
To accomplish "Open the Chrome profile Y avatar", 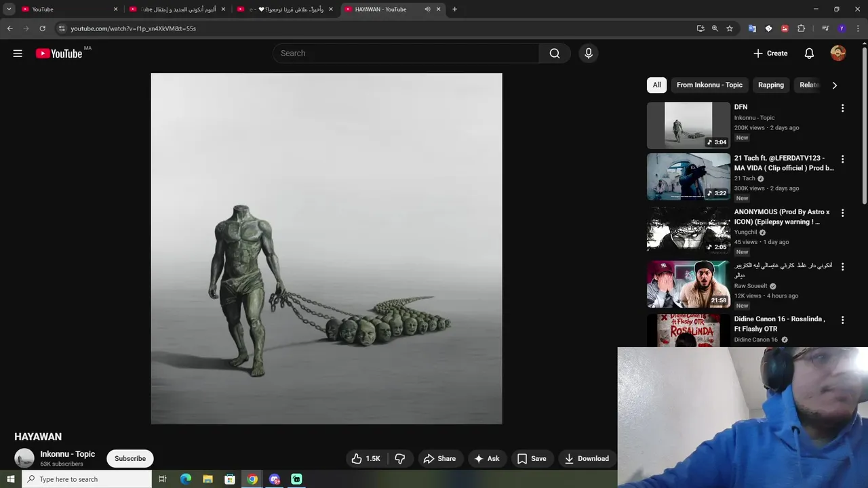I will 842,28.
